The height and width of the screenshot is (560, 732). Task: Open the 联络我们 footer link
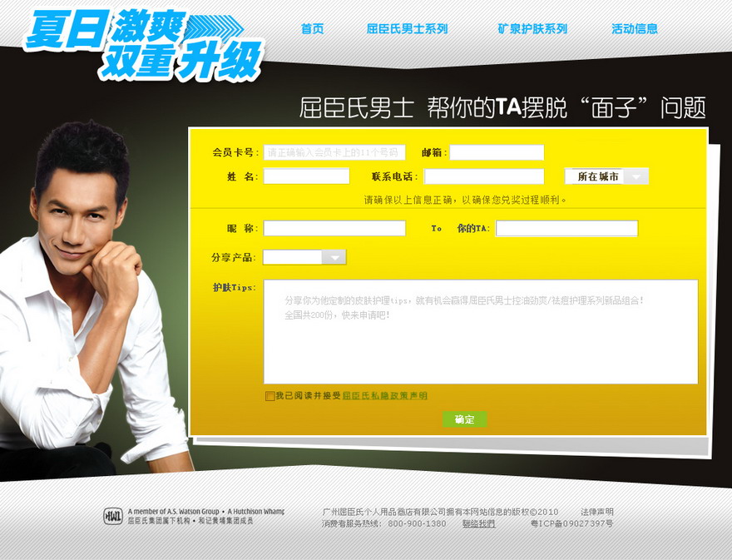[x=478, y=523]
